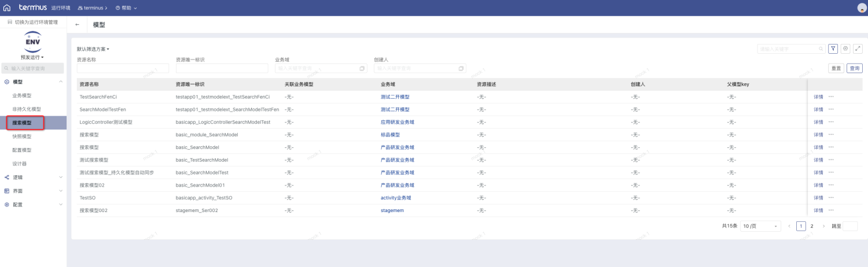Image resolution: width=868 pixels, height=267 pixels.
Task: Open the 预发运行 environment dropdown
Action: [x=33, y=57]
